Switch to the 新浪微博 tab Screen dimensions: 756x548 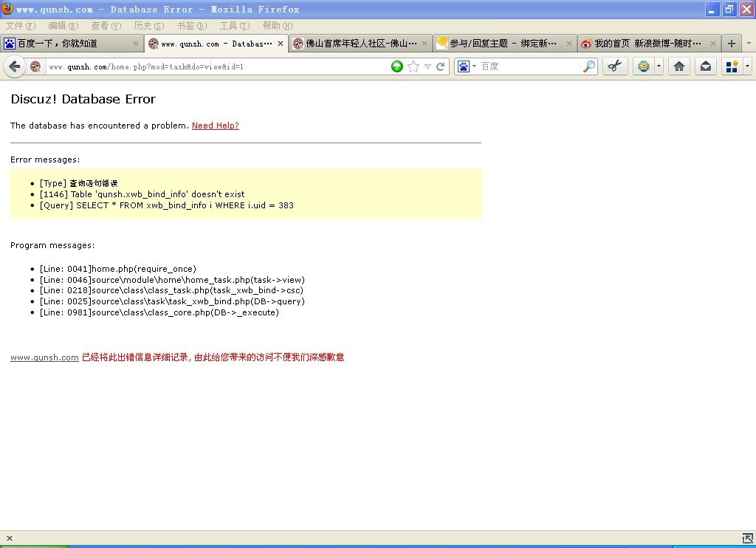pyautogui.click(x=642, y=44)
